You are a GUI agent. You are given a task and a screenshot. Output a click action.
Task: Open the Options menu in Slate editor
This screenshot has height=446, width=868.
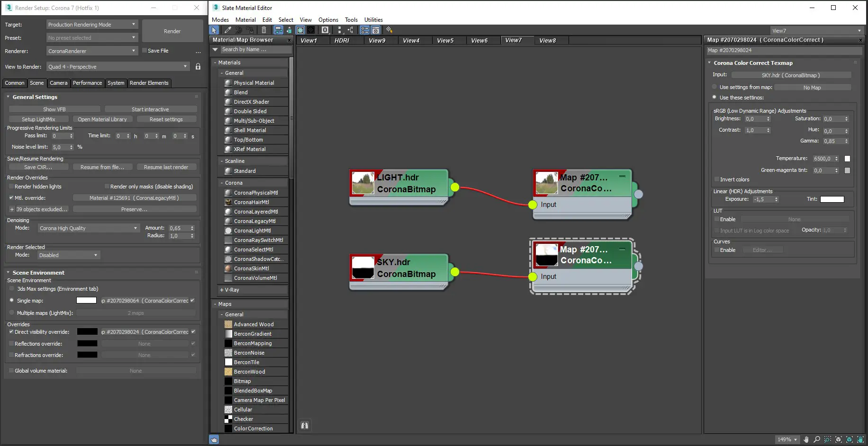tap(328, 19)
